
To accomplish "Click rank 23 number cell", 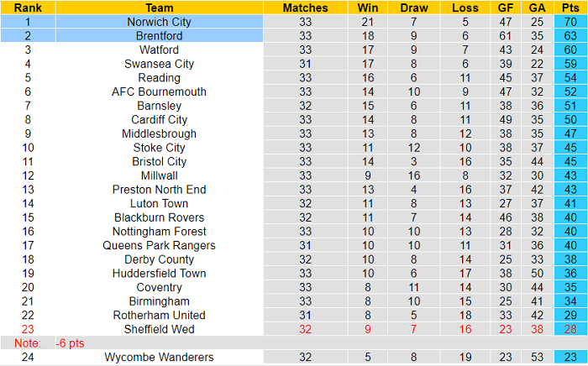I will (28, 329).
